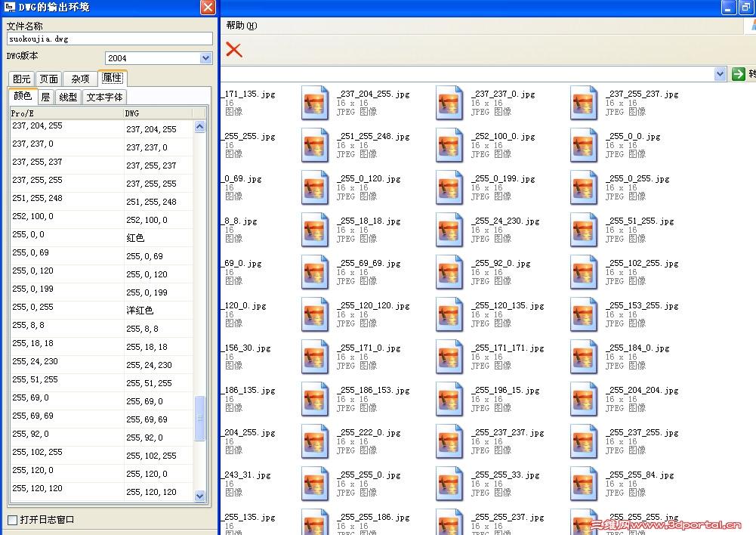The height and width of the screenshot is (535, 756).
Task: Select _255_184_0.jpg file icon
Action: pyautogui.click(x=584, y=357)
